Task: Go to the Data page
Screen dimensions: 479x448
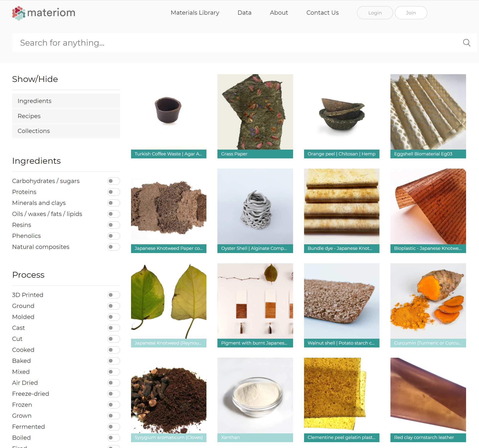Action: point(244,13)
